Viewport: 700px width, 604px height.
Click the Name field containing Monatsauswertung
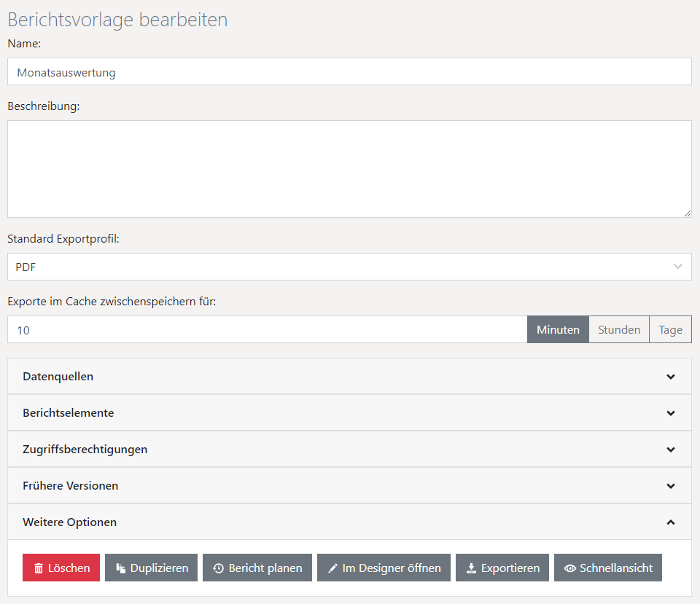pyautogui.click(x=349, y=72)
